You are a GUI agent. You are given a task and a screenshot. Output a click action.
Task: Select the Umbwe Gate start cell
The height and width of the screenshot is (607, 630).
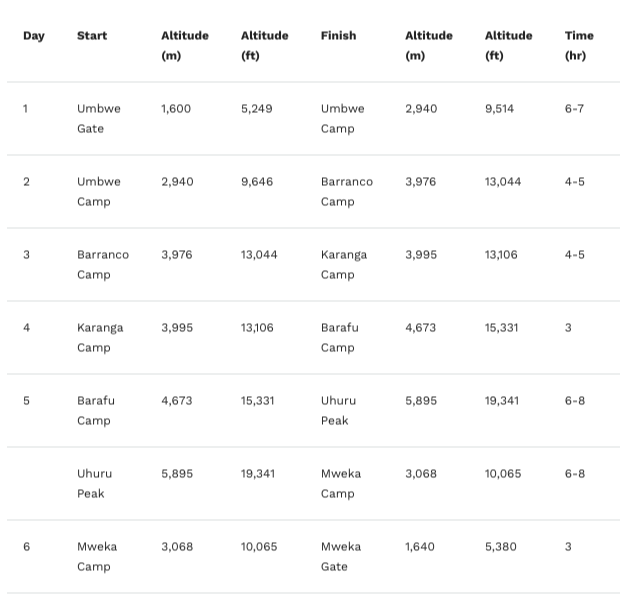click(99, 119)
